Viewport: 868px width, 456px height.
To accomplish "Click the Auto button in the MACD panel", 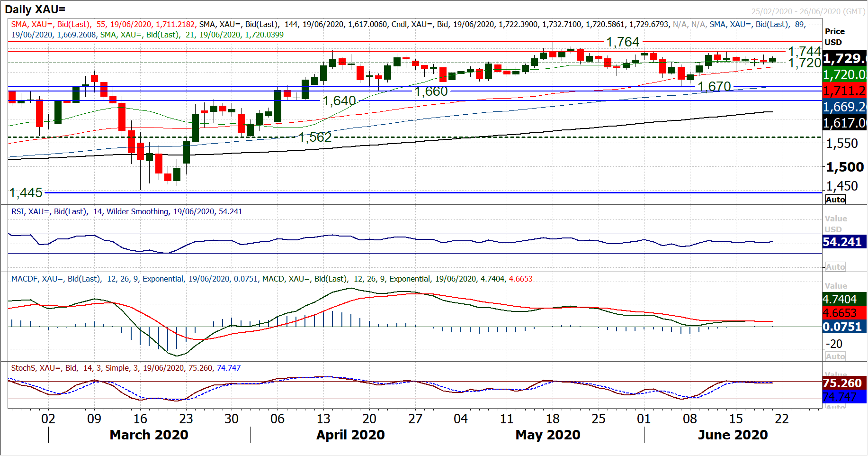I will (835, 356).
